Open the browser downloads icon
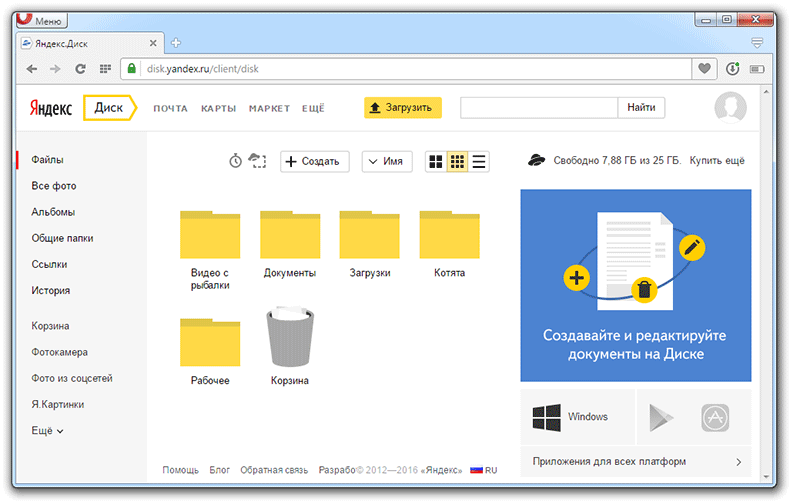Image resolution: width=790 pixels, height=501 pixels. (x=733, y=69)
